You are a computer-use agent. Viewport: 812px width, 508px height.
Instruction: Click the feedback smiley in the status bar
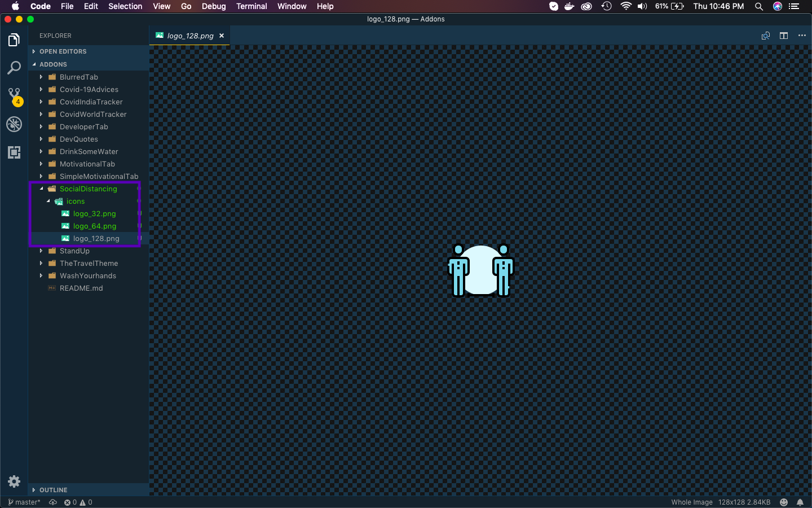(x=784, y=502)
